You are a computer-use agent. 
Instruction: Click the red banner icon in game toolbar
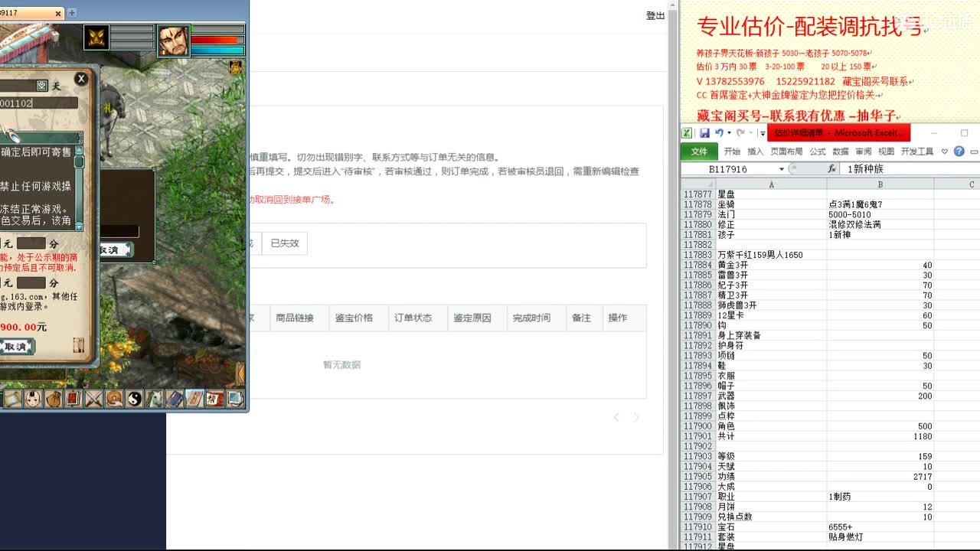73,399
